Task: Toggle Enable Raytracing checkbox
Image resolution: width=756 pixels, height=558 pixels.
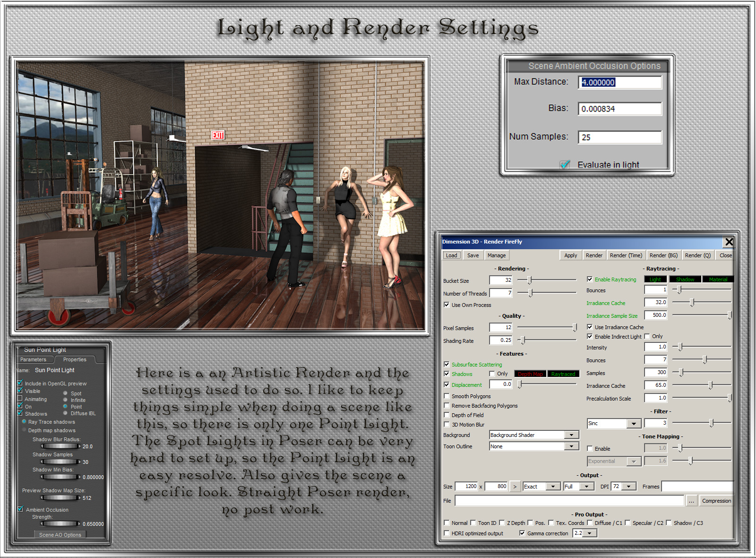Action: click(x=590, y=279)
